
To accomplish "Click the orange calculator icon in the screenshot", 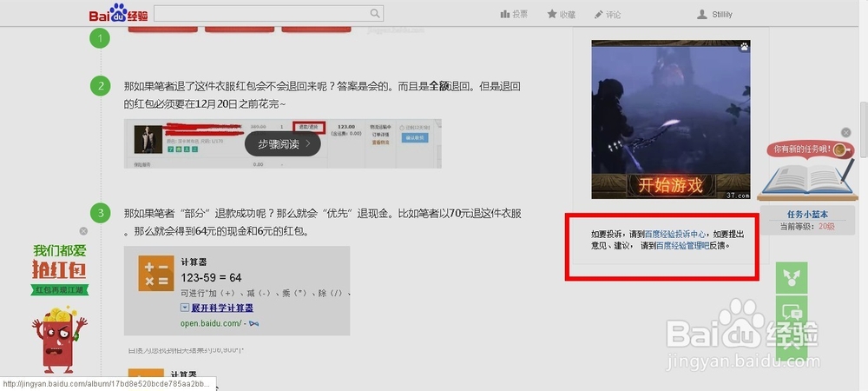I will click(x=156, y=273).
